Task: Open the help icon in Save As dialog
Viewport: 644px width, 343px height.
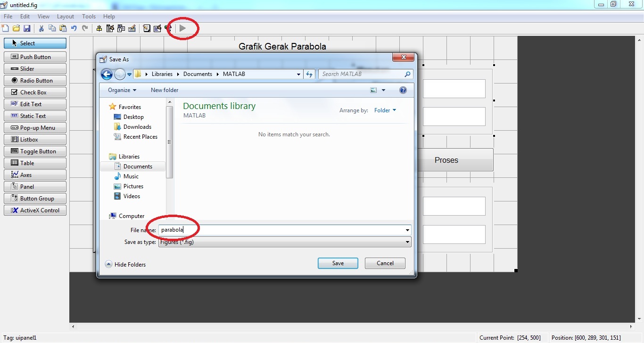Action: (403, 90)
